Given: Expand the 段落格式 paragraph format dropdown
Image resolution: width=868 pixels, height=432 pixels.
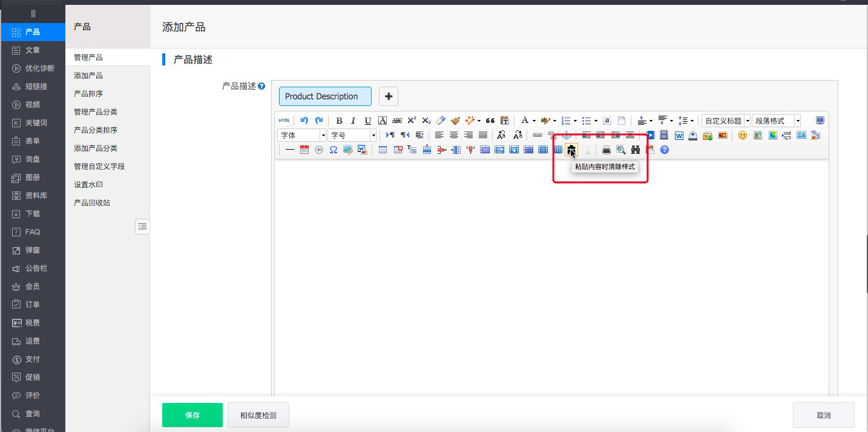Looking at the screenshot, I should tap(776, 121).
